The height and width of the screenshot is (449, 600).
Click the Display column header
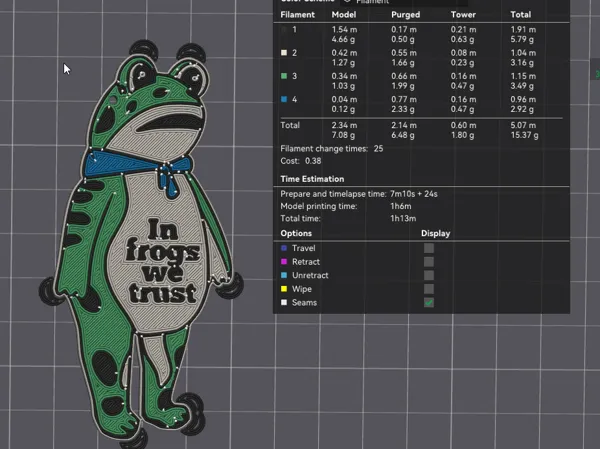435,233
